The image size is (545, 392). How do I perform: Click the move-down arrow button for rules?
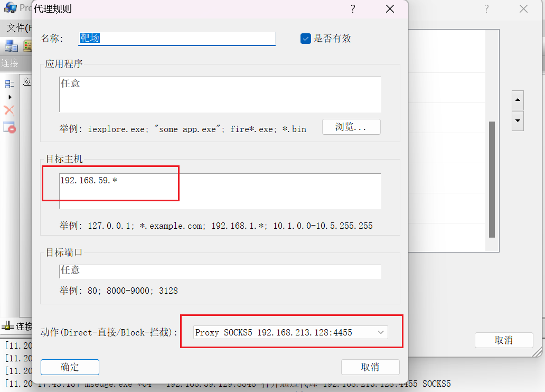[518, 120]
